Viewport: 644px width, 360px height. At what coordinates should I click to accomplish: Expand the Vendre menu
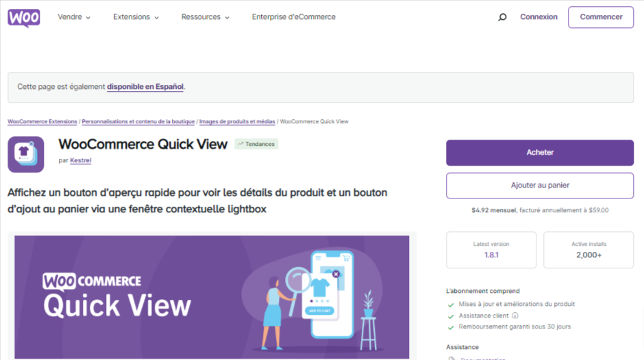[x=74, y=17]
